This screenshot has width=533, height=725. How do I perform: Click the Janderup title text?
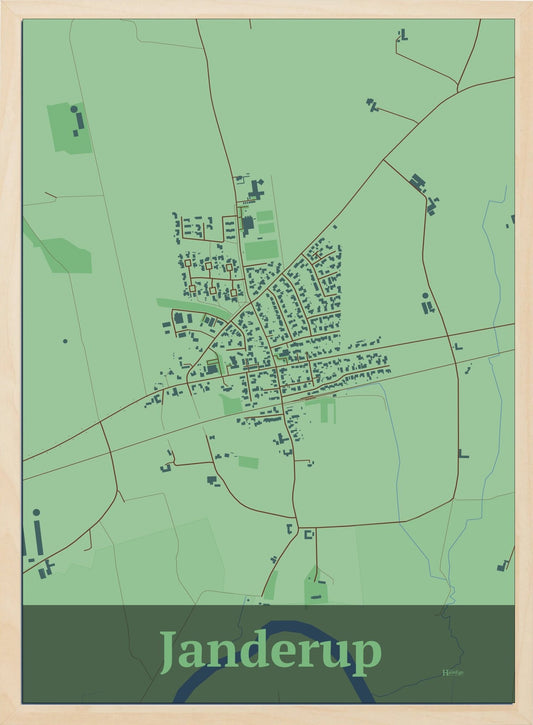pos(271,652)
